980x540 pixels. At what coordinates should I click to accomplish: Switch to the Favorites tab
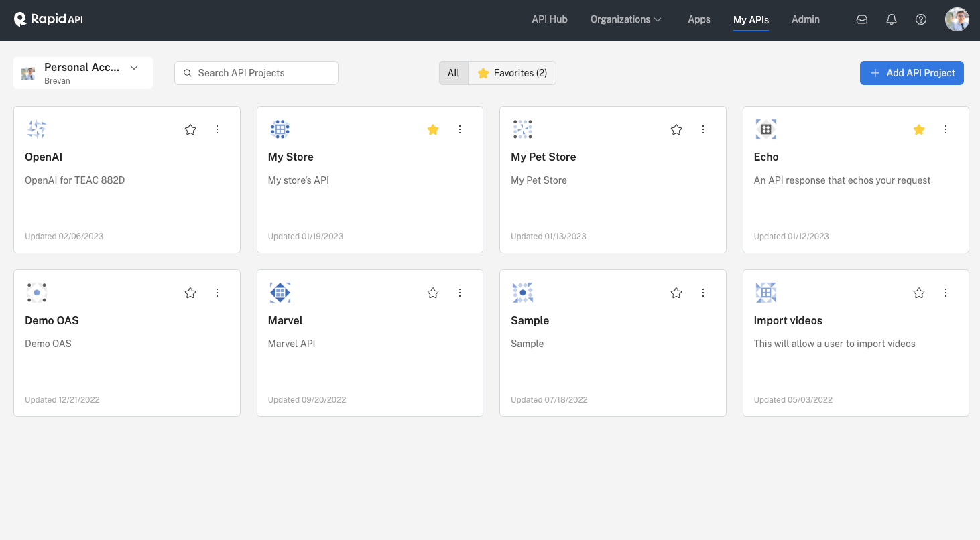click(x=512, y=72)
